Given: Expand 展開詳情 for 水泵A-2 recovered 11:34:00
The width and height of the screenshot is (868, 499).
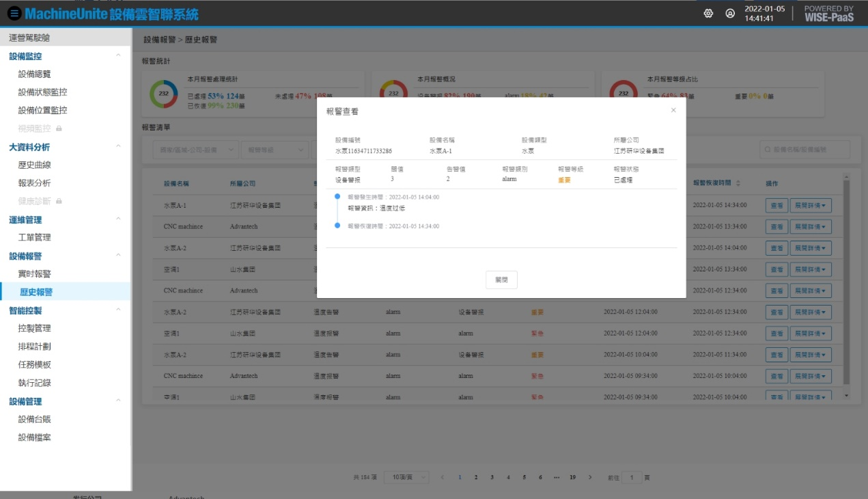Looking at the screenshot, I should coord(811,355).
